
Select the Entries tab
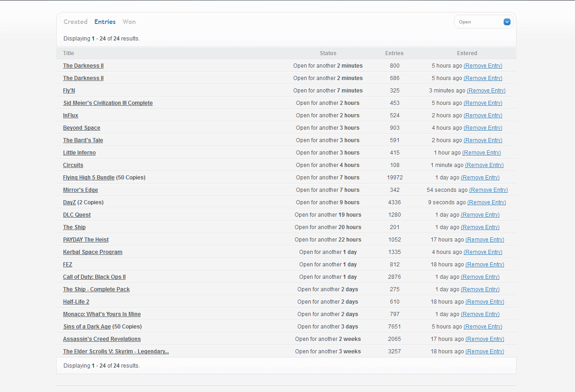(105, 22)
